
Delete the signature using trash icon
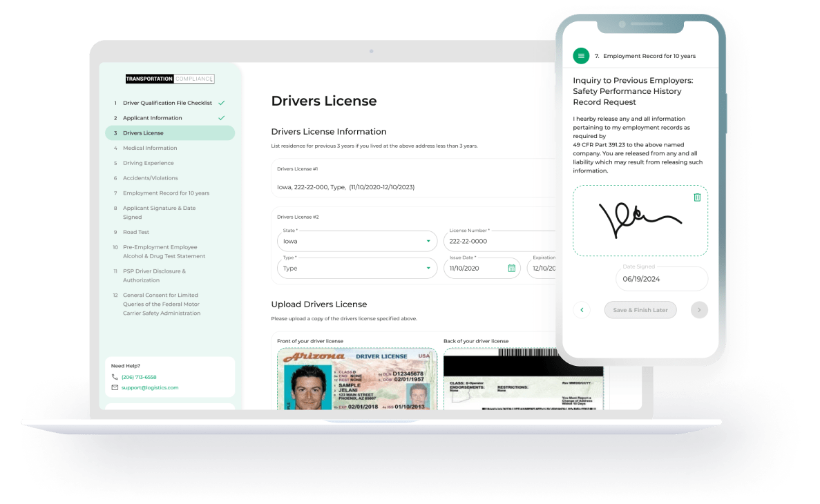click(x=697, y=197)
